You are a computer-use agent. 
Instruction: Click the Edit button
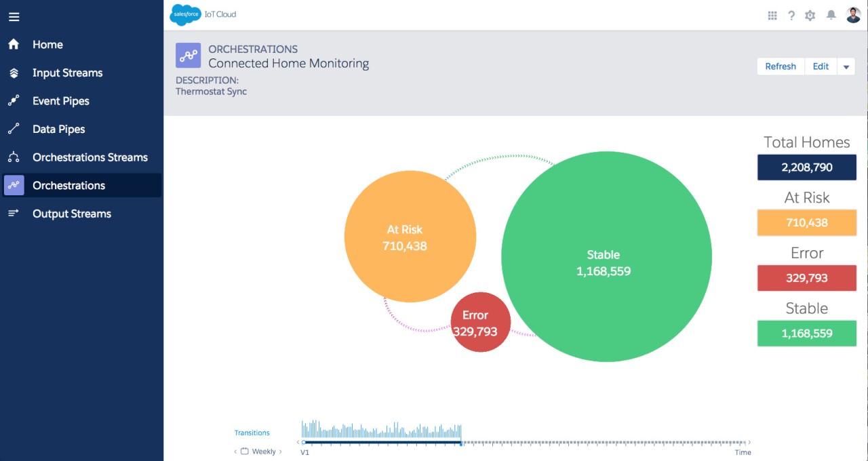point(821,66)
